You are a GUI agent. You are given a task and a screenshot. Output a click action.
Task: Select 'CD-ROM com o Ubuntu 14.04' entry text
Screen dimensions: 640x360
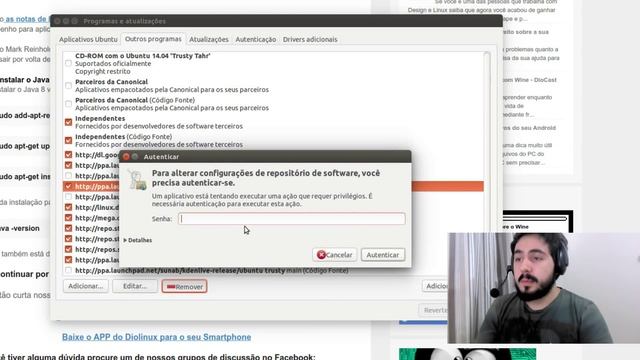(143, 56)
